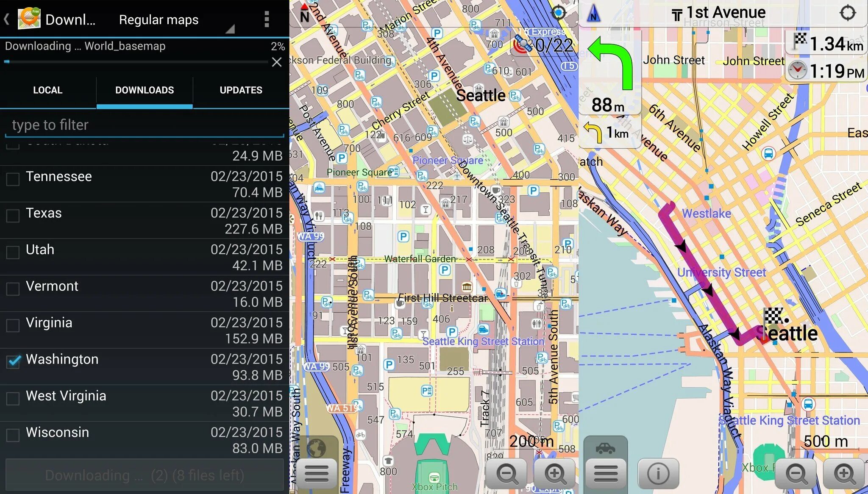Cancel the World_basemap download
Image resolution: width=868 pixels, height=494 pixels.
(x=277, y=62)
